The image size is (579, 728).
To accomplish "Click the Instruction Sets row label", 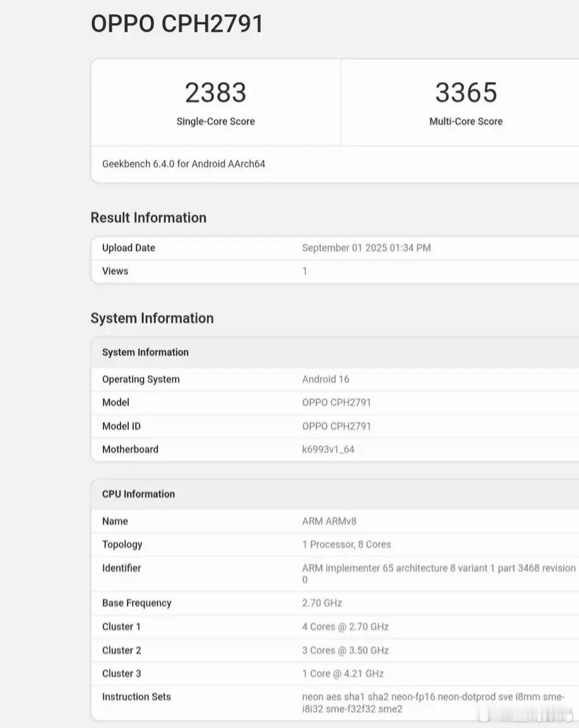I will (x=136, y=697).
